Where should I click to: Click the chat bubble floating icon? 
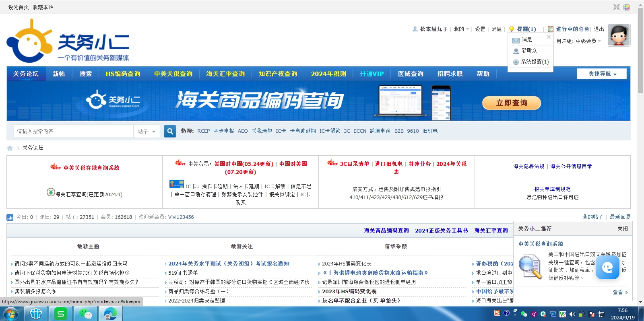[x=607, y=267]
